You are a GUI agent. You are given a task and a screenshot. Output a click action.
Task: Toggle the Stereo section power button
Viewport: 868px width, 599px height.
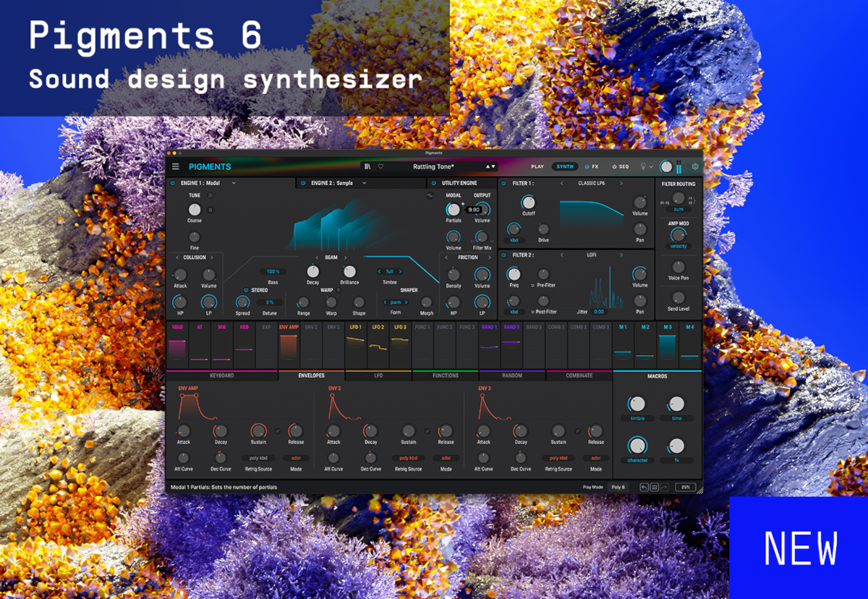tap(246, 290)
